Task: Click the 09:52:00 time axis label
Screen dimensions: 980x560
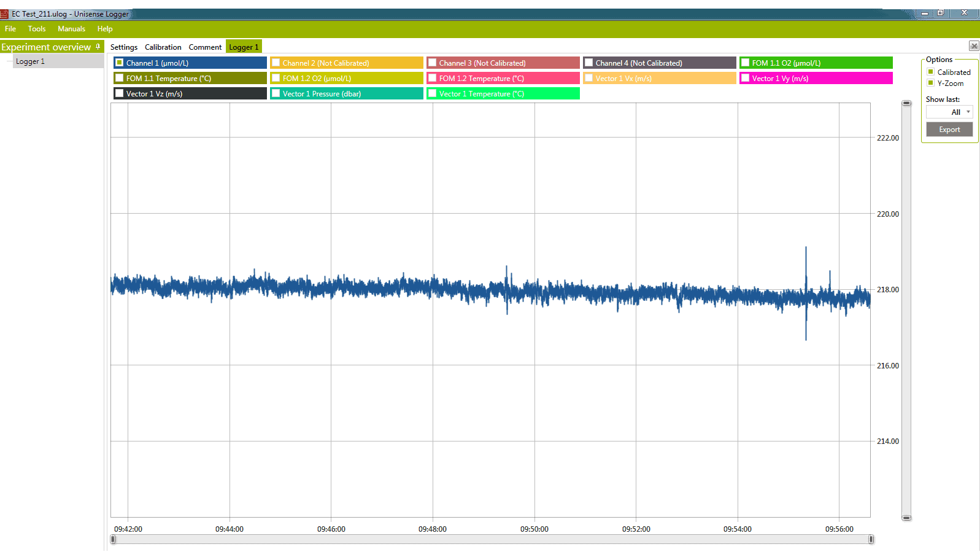Action: coord(636,529)
